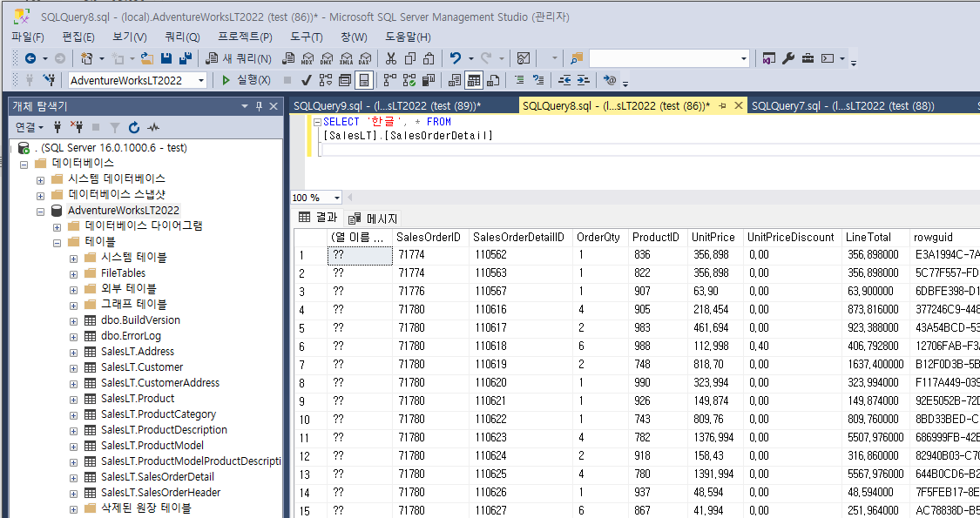Open the 도구(T) menu
This screenshot has width=980, height=518.
click(307, 37)
